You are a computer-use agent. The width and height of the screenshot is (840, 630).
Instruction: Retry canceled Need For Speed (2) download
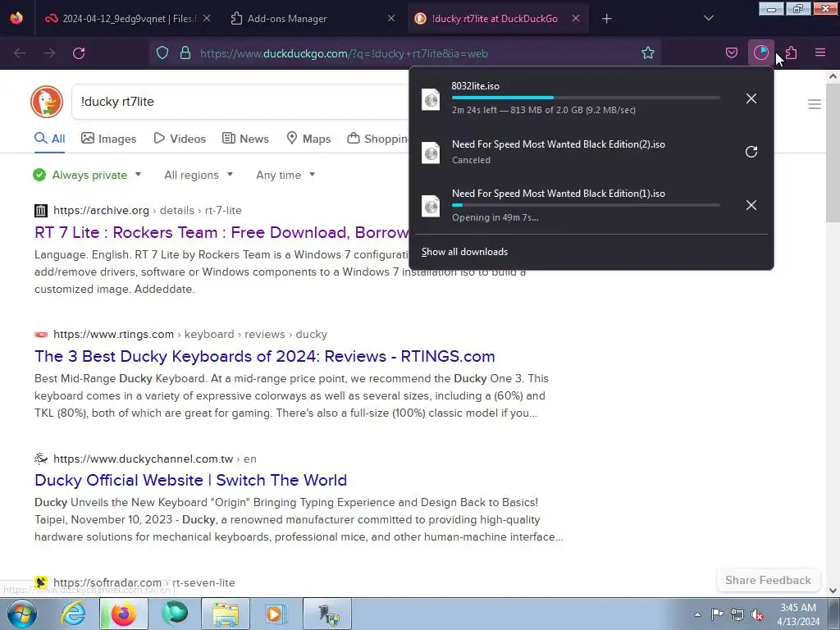pyautogui.click(x=751, y=152)
